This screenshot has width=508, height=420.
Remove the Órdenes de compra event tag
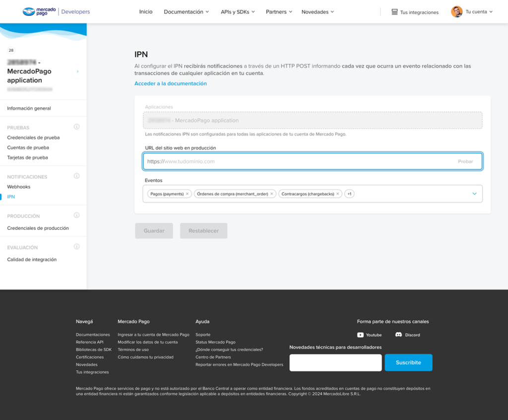(272, 194)
